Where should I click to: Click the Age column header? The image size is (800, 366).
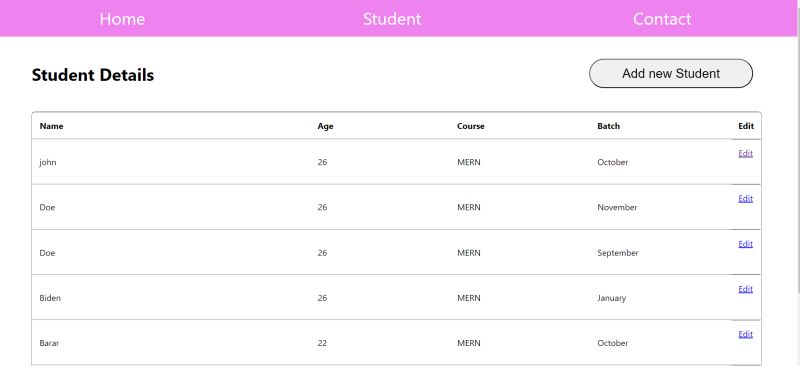click(325, 126)
